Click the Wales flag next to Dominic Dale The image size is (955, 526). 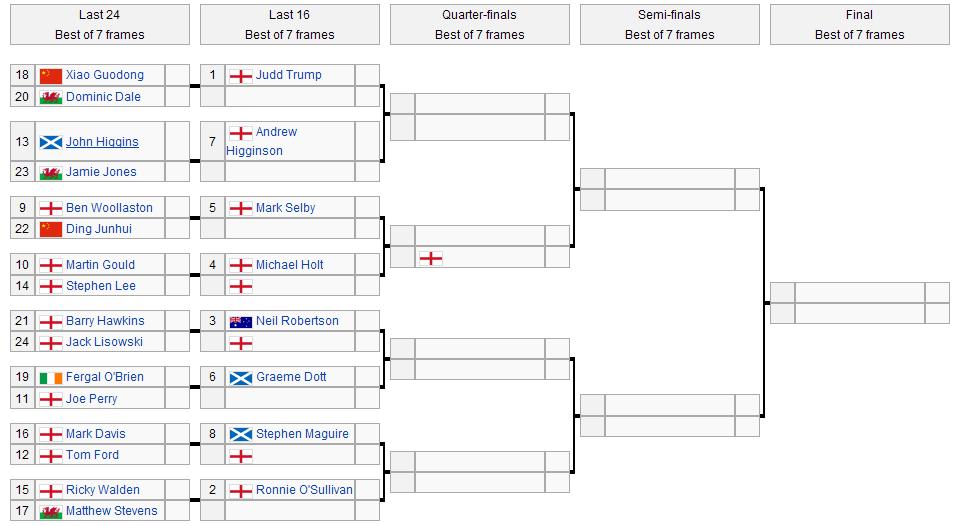tap(50, 97)
